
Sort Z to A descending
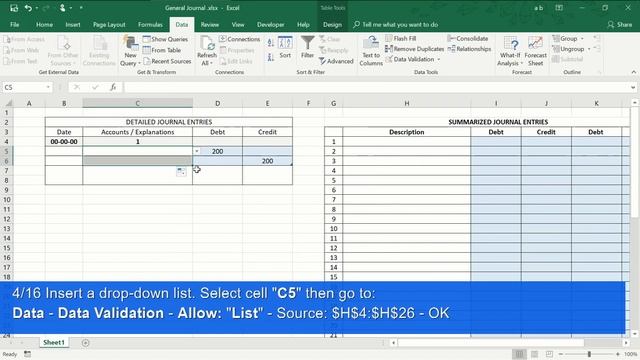(x=271, y=57)
